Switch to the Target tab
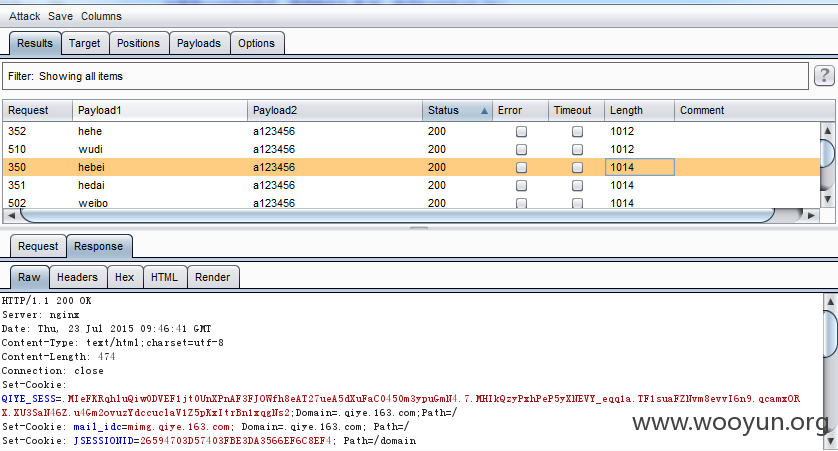The image size is (838, 451). point(84,43)
